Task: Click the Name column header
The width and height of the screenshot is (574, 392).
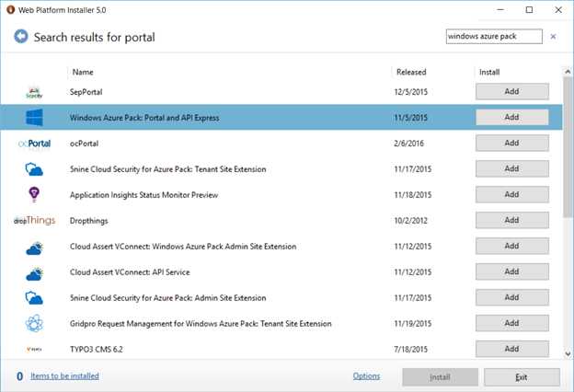Action: pyautogui.click(x=83, y=72)
